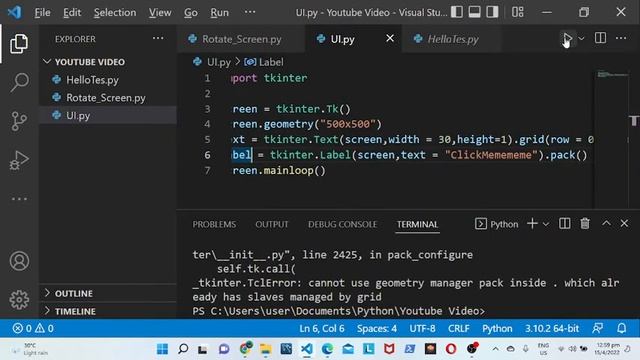
Task: Toggle the secondary side bar layout button
Action: click(492, 12)
